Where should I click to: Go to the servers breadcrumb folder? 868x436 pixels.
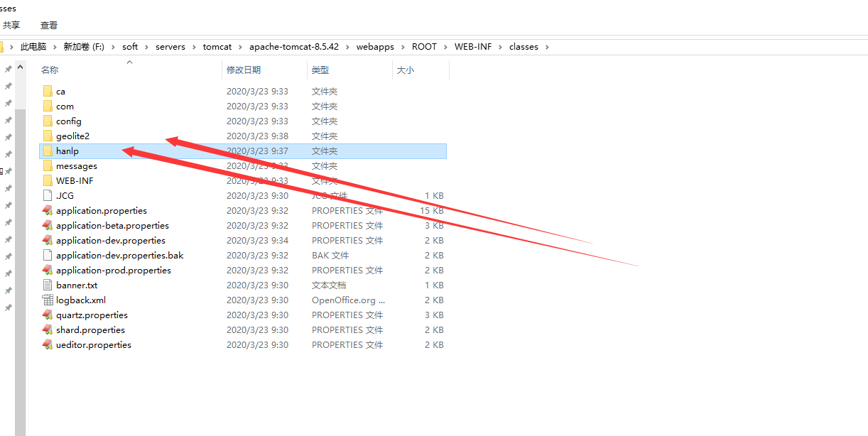point(170,47)
